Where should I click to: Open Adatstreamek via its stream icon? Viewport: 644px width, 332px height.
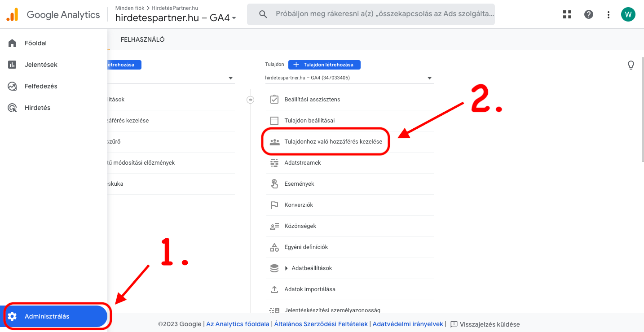(274, 162)
